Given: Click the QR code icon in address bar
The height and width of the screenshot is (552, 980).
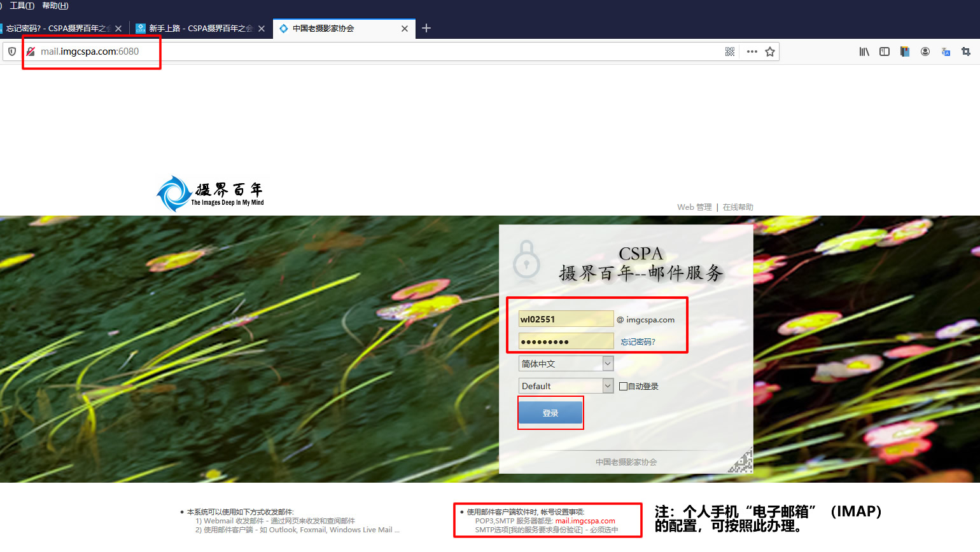Looking at the screenshot, I should click(x=730, y=52).
